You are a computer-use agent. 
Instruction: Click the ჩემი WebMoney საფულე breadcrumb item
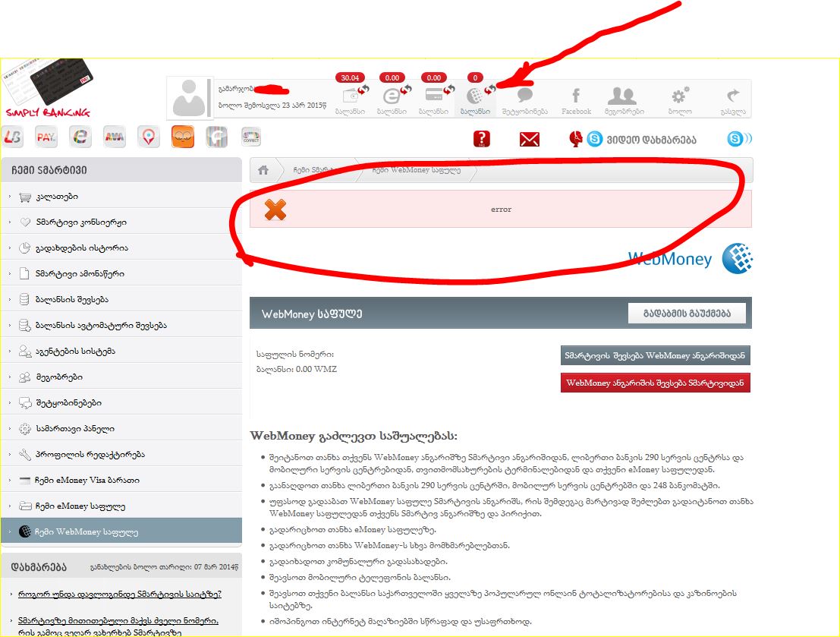(x=417, y=170)
